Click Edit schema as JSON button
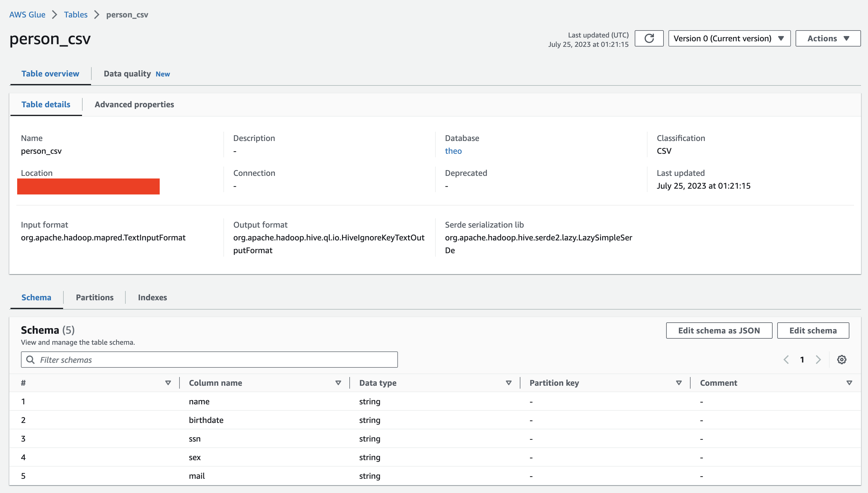868x493 pixels. (718, 331)
